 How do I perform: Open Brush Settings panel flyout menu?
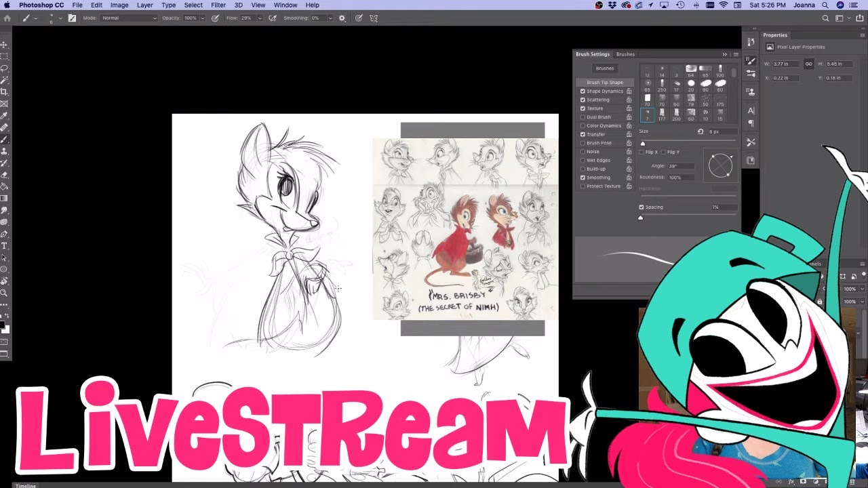(736, 54)
